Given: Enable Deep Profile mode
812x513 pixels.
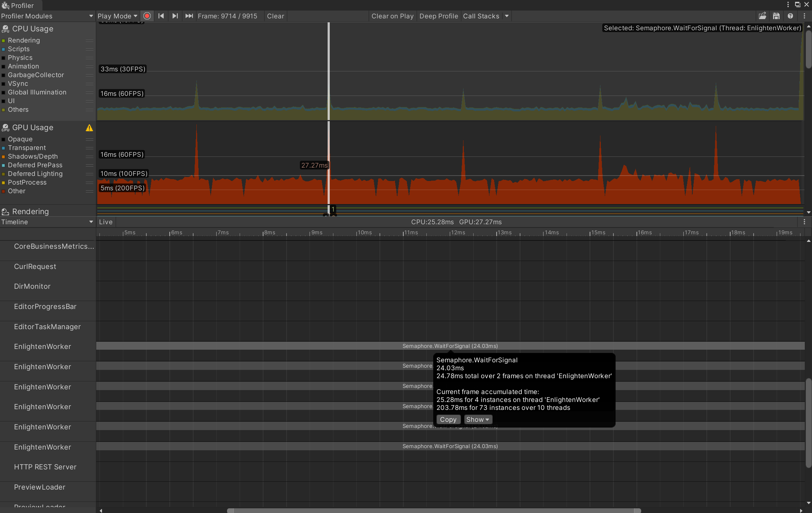Looking at the screenshot, I should tap(438, 16).
